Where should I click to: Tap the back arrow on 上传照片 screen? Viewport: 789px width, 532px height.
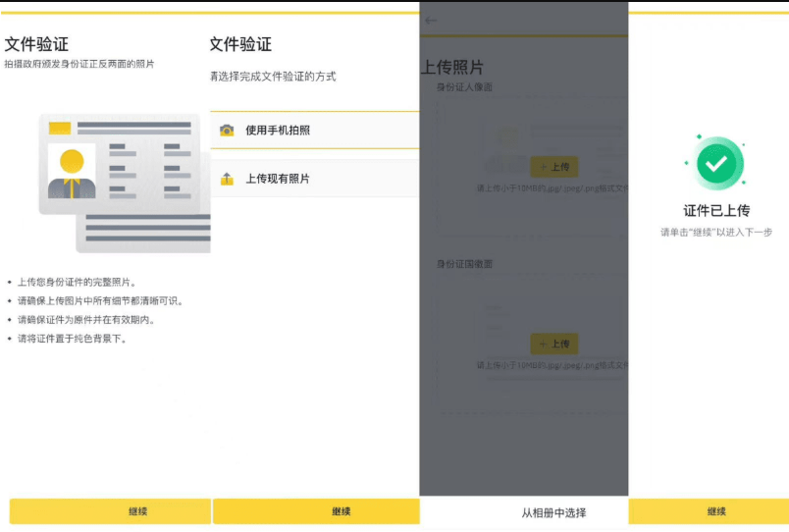[x=431, y=21]
